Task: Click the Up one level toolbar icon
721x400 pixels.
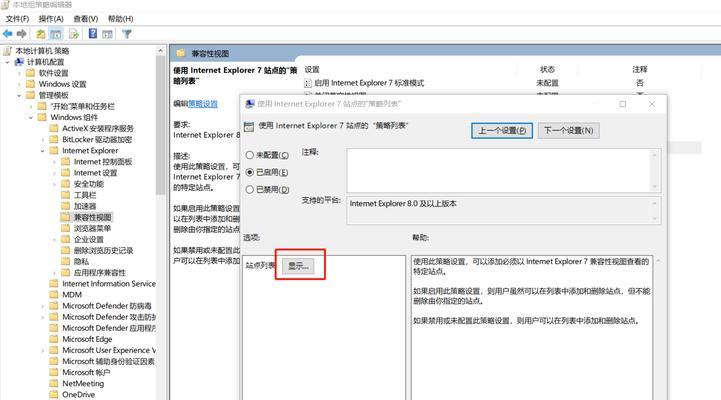Action: coord(41,34)
